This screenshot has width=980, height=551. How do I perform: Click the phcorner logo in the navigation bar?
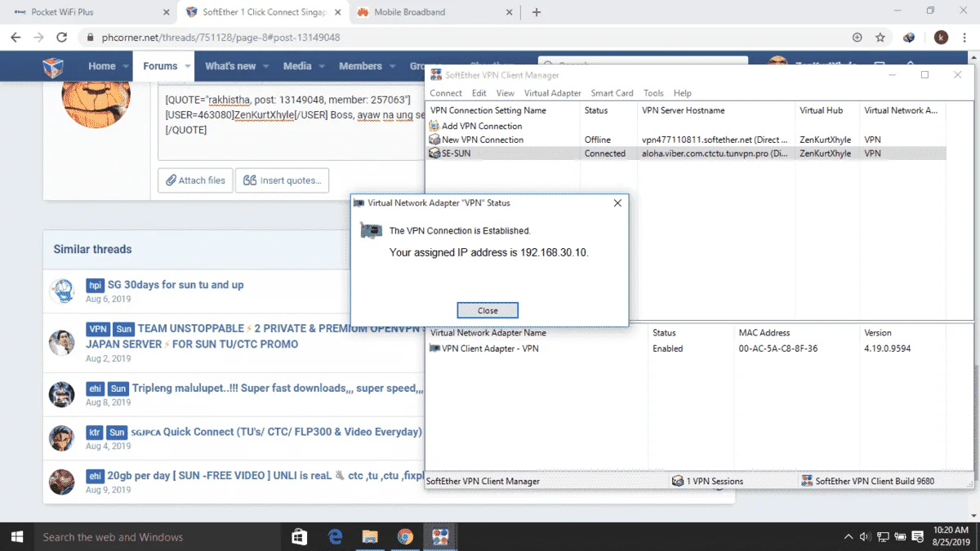pyautogui.click(x=54, y=66)
